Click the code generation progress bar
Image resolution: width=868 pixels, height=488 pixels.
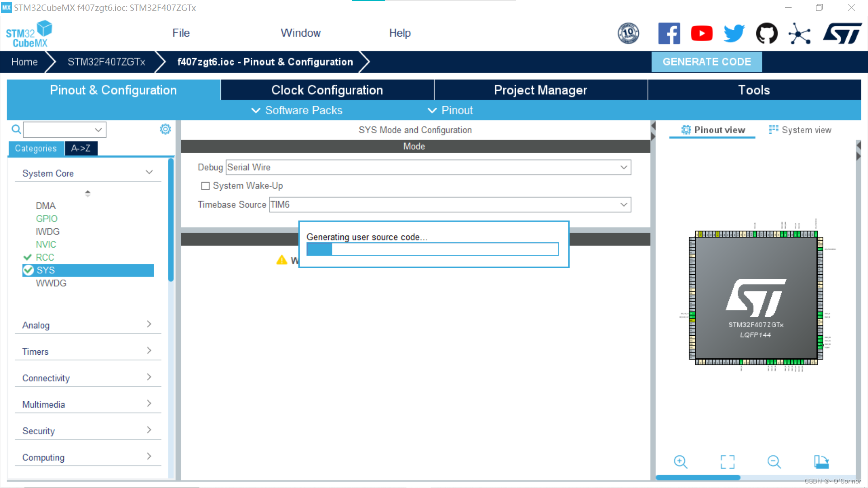click(432, 249)
